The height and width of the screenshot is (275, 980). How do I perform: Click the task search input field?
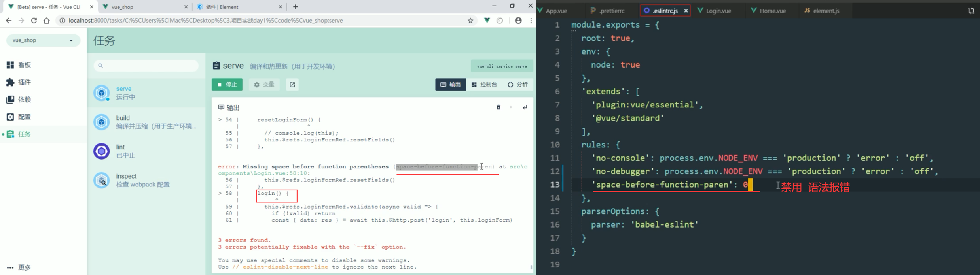pos(146,66)
